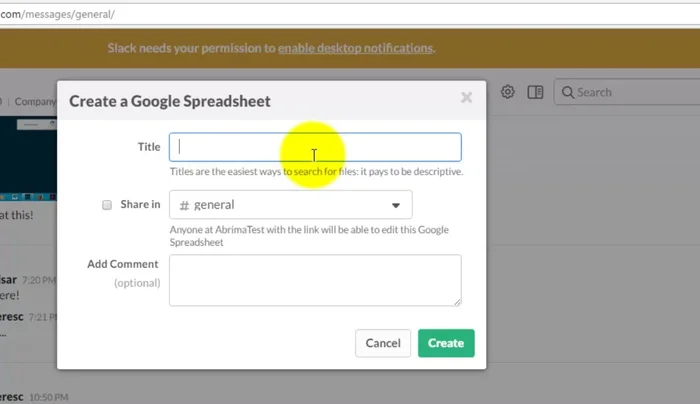Enable the Share in checkbox
Screen dimensions: 700x404
point(107,205)
